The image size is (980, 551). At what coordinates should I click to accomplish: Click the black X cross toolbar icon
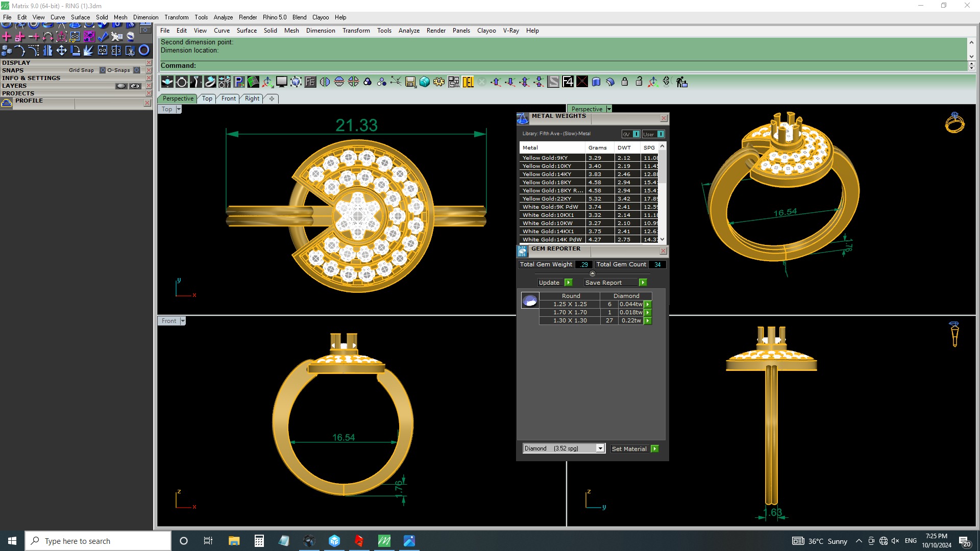point(582,82)
